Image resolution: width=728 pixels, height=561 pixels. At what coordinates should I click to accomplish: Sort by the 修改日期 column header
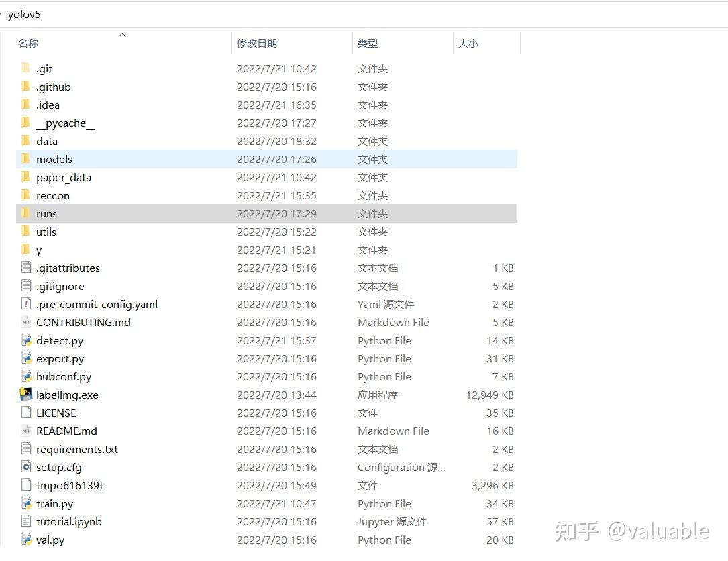[x=257, y=43]
